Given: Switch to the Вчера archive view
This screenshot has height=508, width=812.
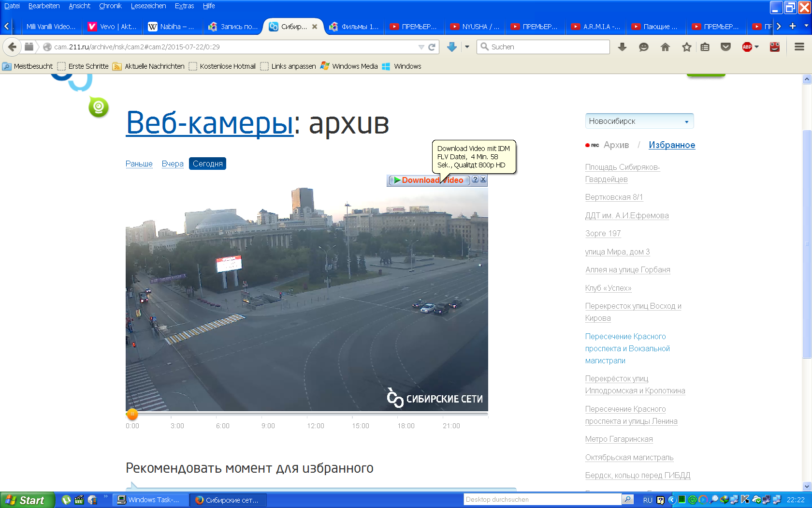Looking at the screenshot, I should pyautogui.click(x=173, y=164).
